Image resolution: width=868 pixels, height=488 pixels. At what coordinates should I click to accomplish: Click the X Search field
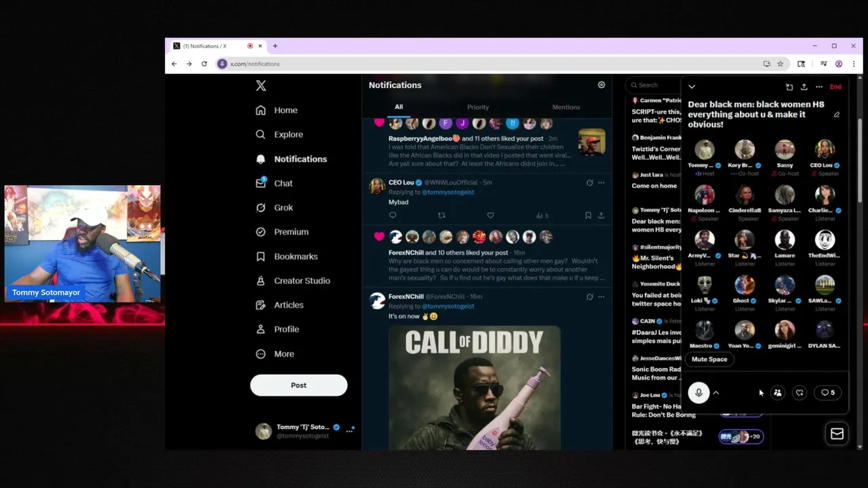pos(654,85)
